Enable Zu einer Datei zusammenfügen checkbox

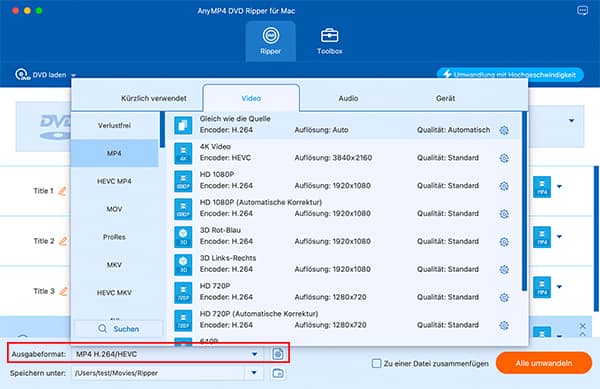(377, 363)
